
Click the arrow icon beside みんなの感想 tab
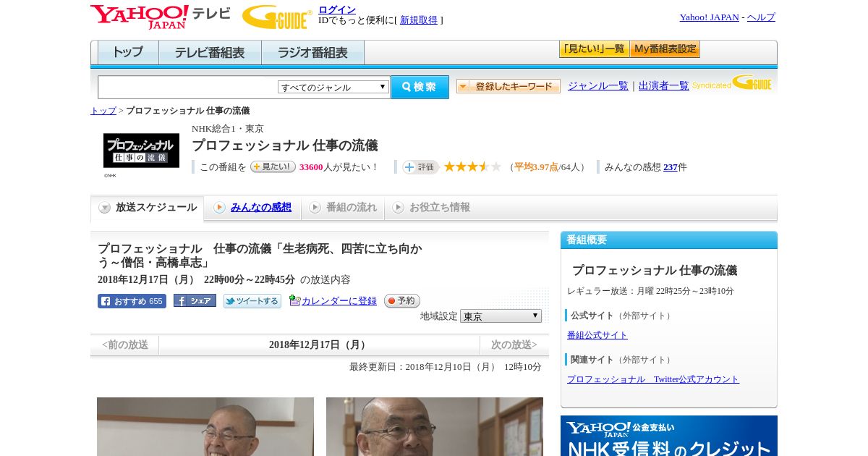pyautogui.click(x=219, y=208)
